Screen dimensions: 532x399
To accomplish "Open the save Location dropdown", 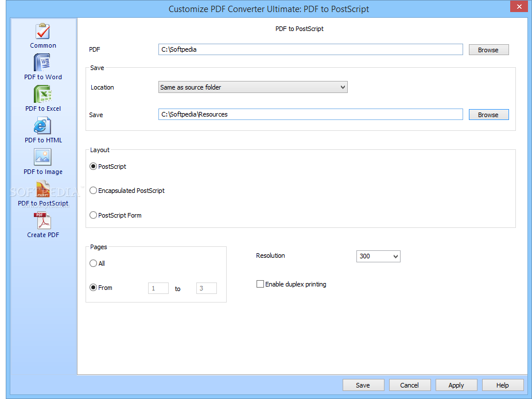I will coord(253,87).
